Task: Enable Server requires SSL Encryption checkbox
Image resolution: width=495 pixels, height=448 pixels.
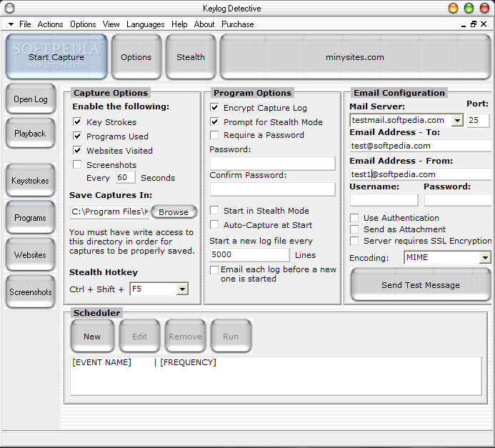Action: (354, 241)
